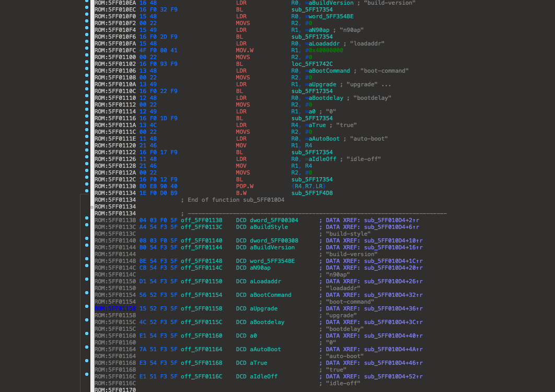The width and height of the screenshot is (555, 392).
Task: Select the off_5FF01158 label name
Action: click(x=202, y=309)
